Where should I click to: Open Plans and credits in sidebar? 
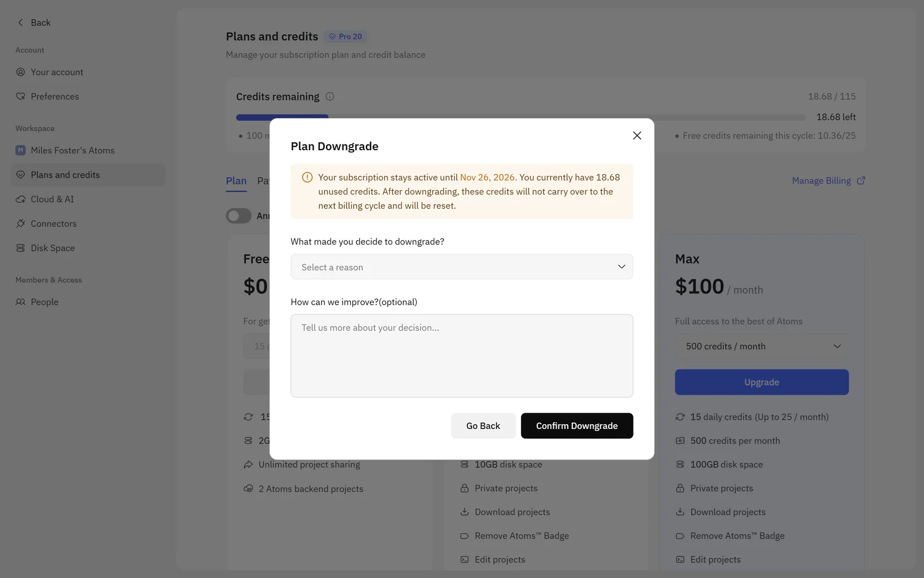(x=88, y=175)
